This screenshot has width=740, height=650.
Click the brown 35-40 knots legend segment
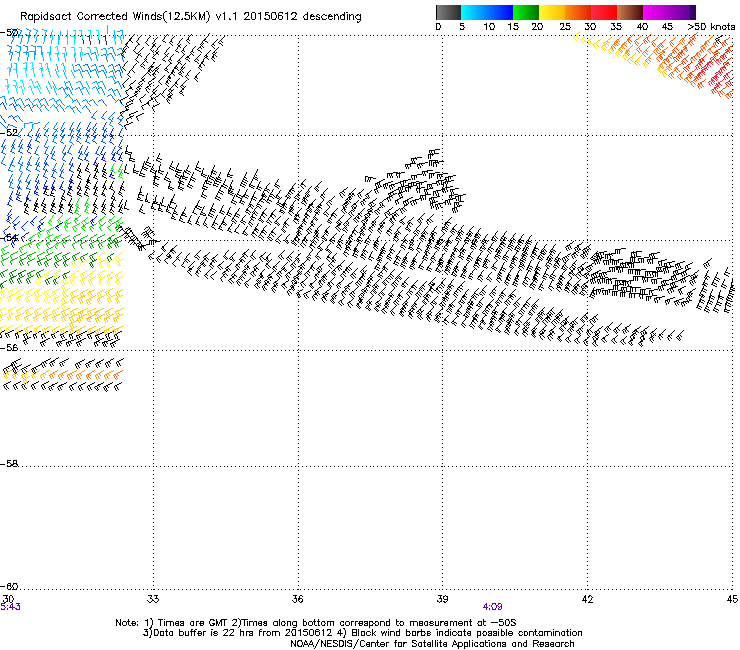pos(630,12)
